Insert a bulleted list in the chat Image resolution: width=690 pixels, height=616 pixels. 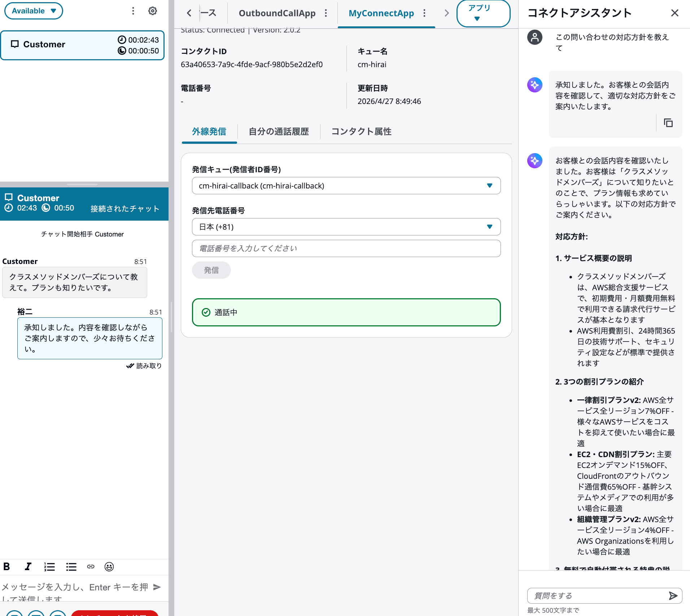(x=71, y=567)
